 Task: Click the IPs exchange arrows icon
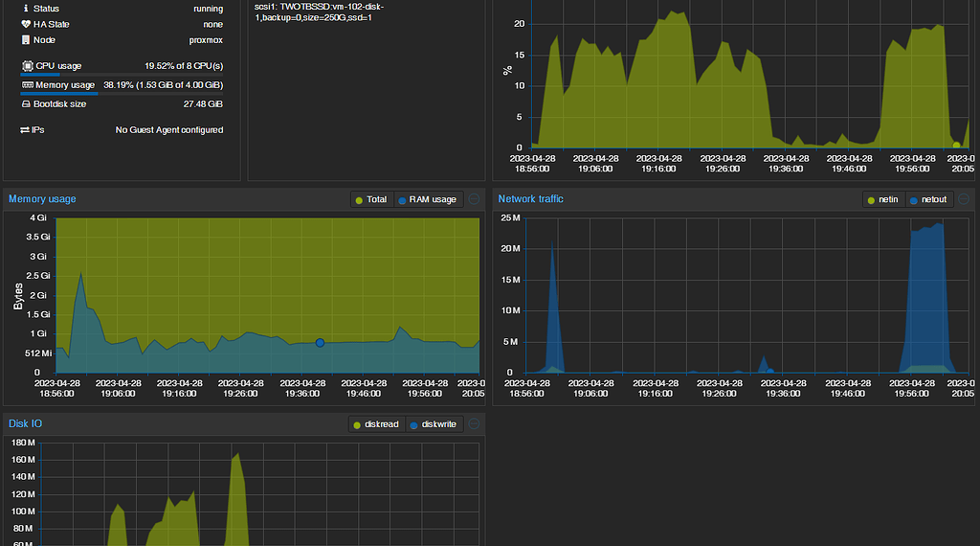point(25,130)
